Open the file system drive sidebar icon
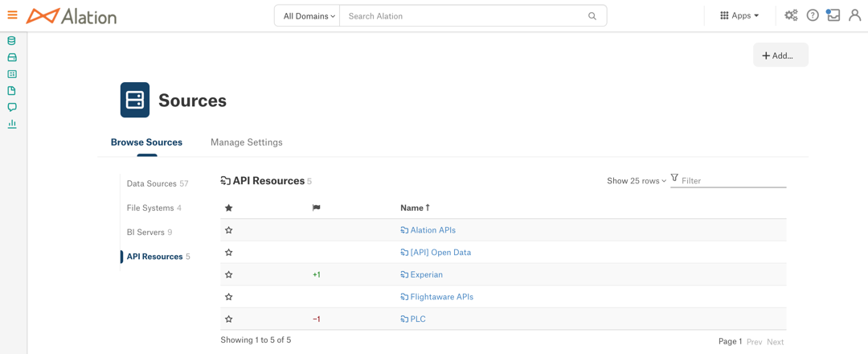 11,58
